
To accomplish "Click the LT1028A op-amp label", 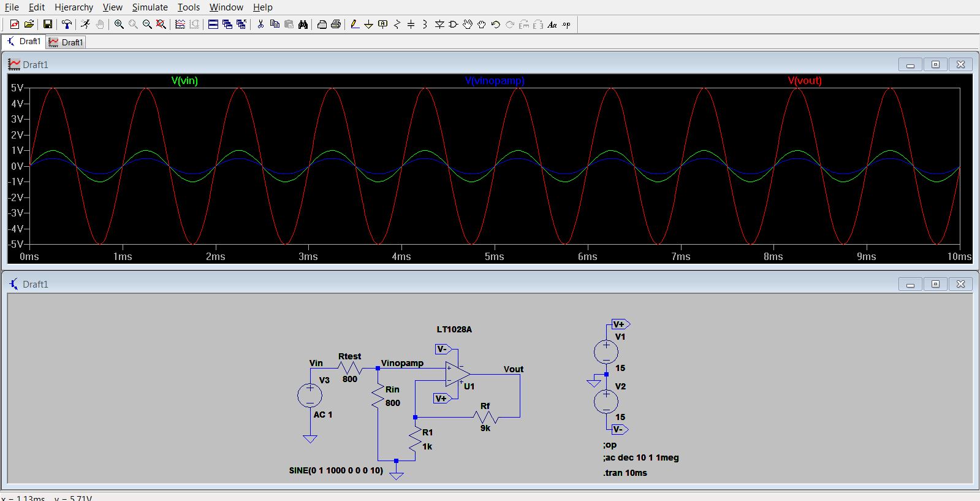I will (x=454, y=329).
